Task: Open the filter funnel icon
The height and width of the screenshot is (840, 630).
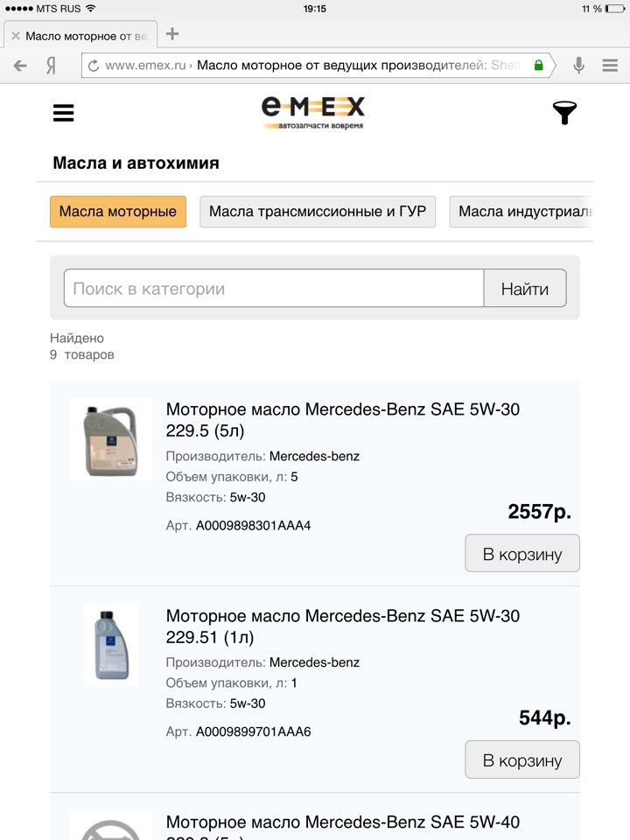Action: tap(564, 113)
